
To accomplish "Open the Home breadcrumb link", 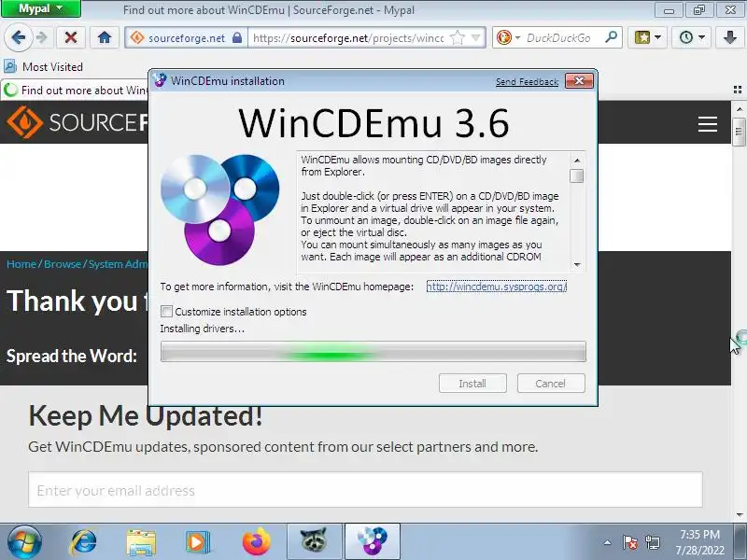I will 21,264.
